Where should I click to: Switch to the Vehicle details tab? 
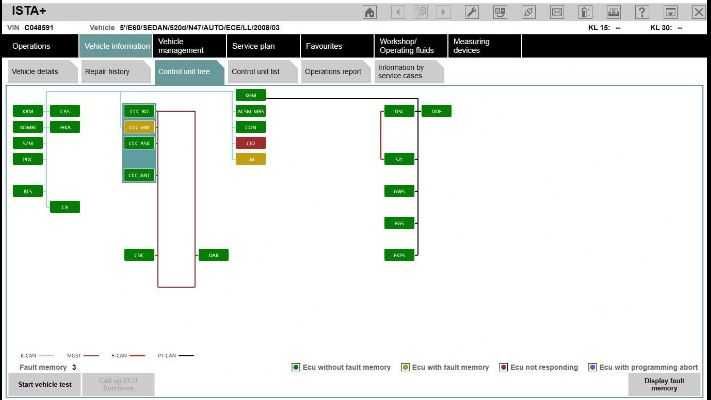pos(43,72)
